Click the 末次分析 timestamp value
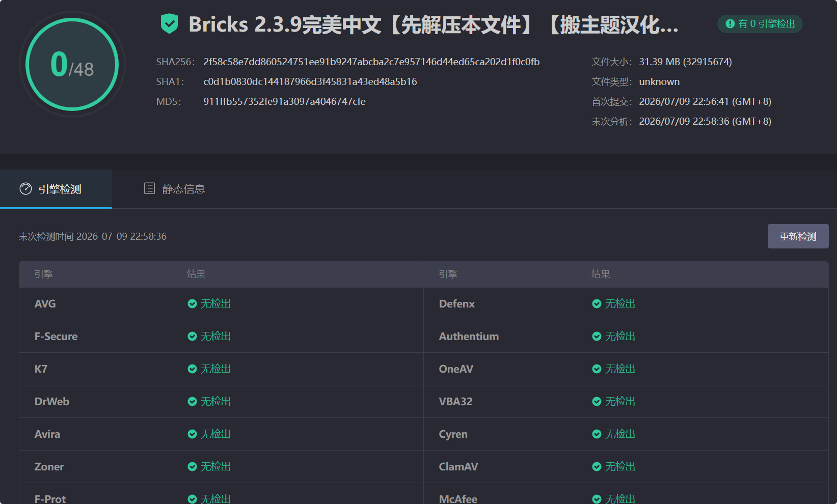Image resolution: width=837 pixels, height=504 pixels. [x=705, y=121]
